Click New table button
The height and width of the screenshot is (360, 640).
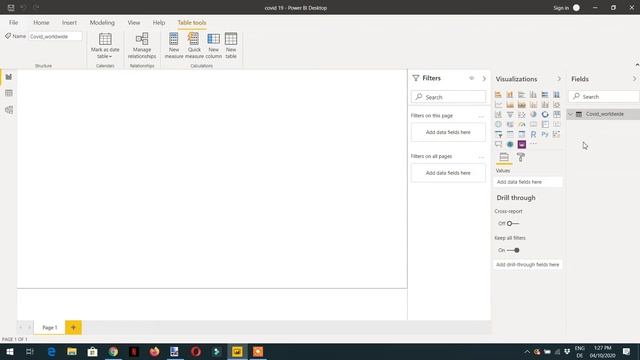pos(231,46)
